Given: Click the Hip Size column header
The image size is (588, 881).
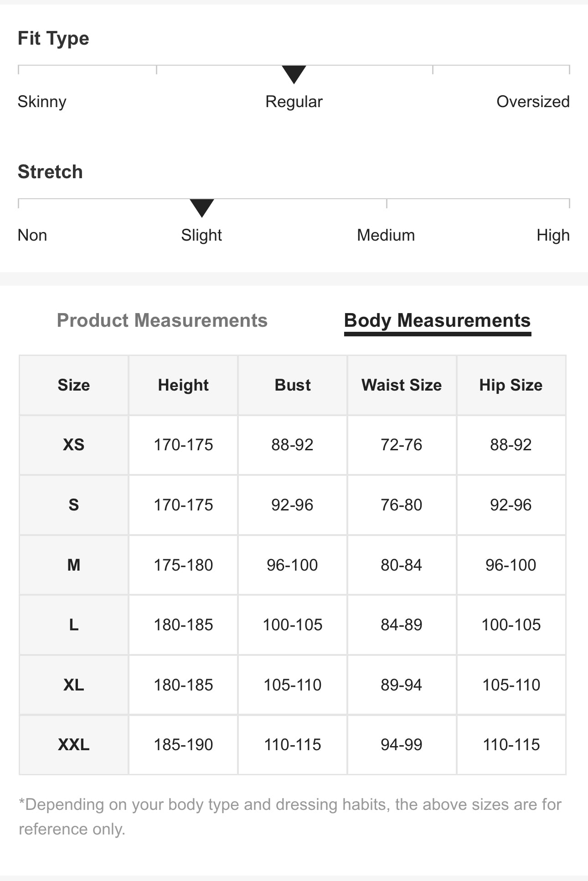Looking at the screenshot, I should (511, 385).
